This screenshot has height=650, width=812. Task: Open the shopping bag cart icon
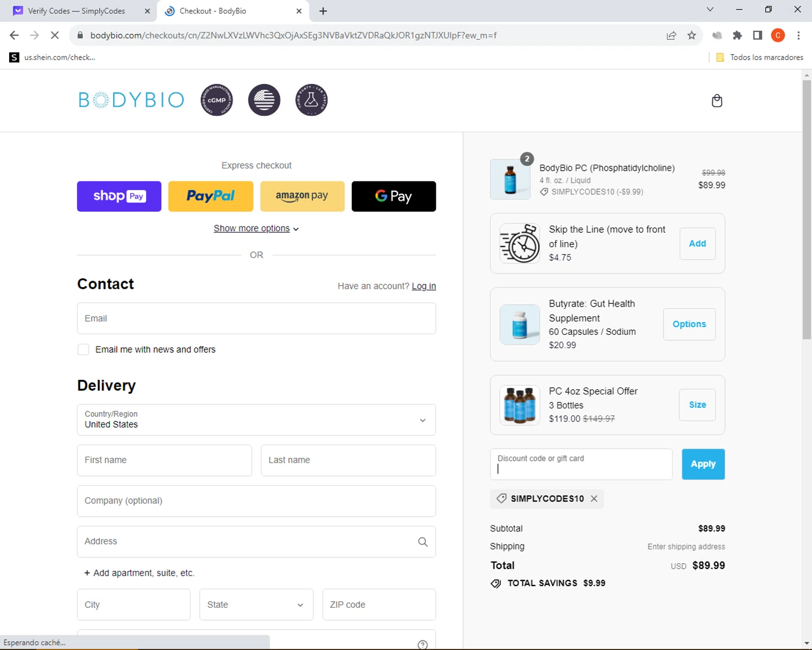717,101
